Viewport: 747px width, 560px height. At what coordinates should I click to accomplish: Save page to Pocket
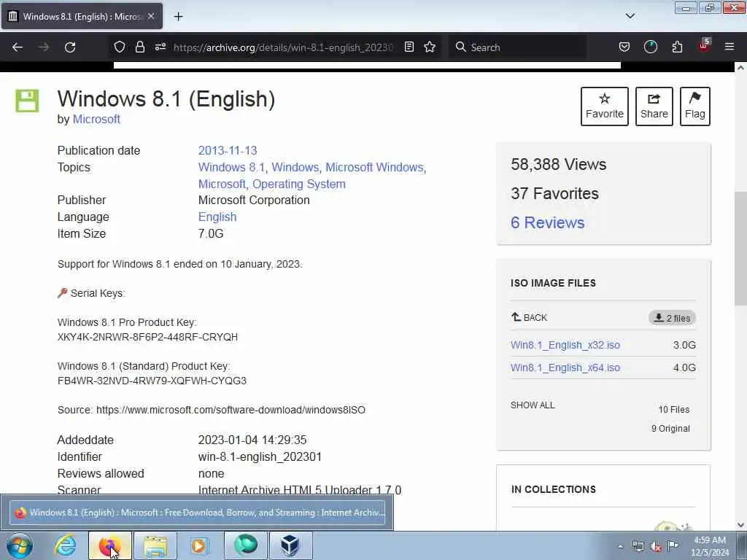624,47
